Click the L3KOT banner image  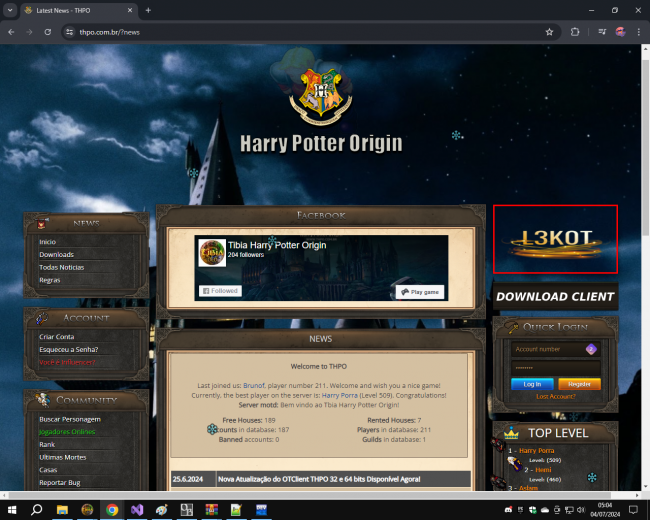click(555, 239)
